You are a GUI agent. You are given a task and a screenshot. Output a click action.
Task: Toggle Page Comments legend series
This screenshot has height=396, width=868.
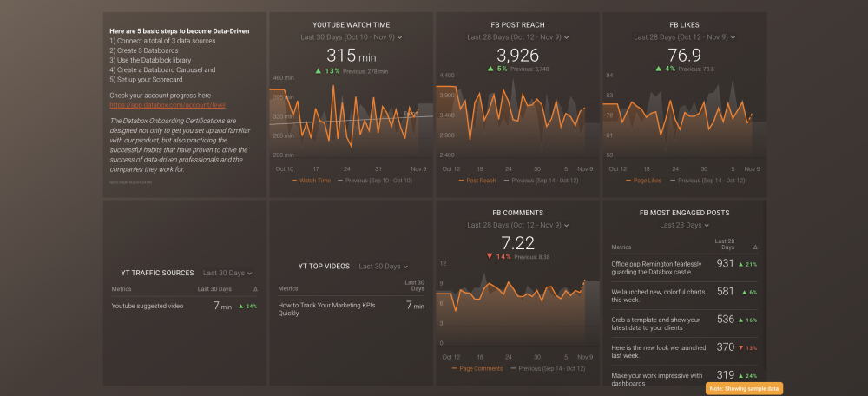[477, 368]
